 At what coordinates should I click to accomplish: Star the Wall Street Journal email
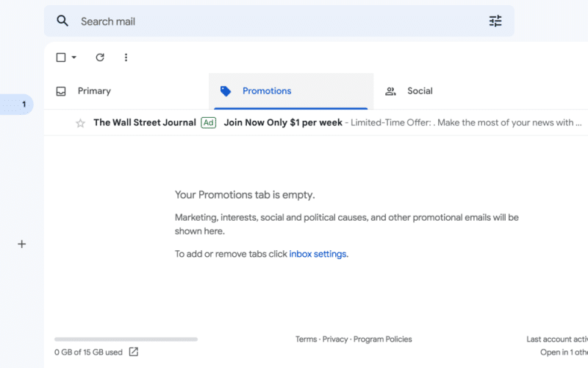[80, 123]
